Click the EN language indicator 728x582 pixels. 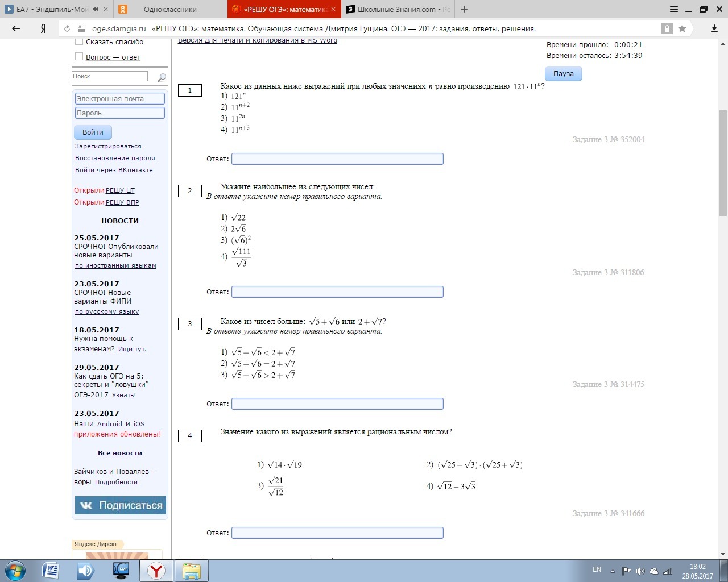click(x=597, y=569)
